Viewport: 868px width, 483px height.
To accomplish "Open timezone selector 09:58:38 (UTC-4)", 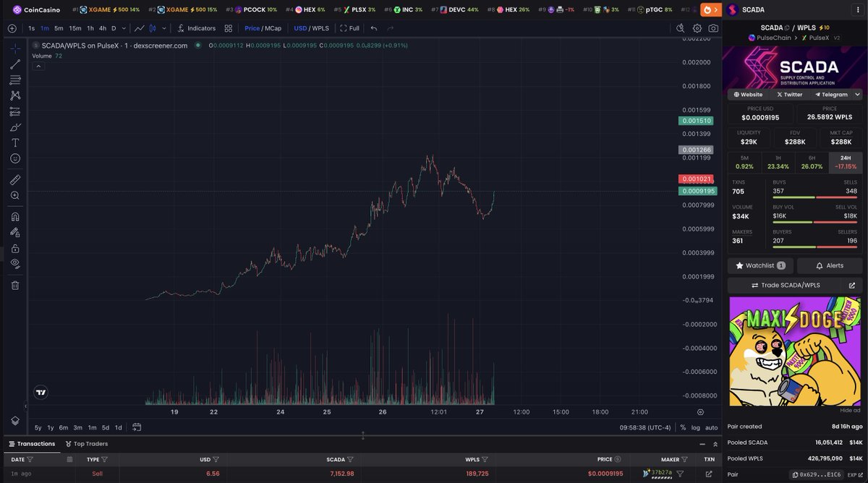I will [x=646, y=427].
